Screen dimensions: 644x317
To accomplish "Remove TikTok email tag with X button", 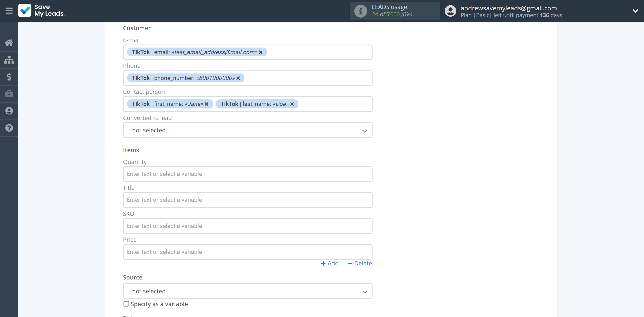I will [262, 52].
